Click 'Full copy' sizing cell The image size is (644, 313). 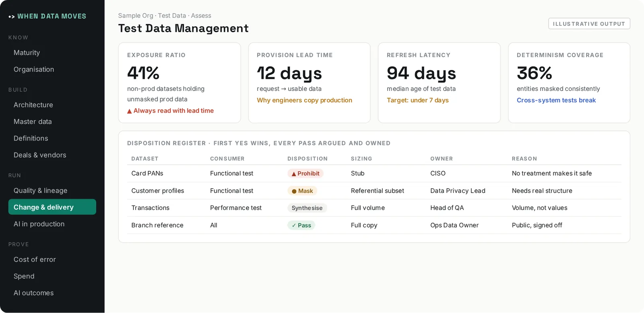point(364,225)
